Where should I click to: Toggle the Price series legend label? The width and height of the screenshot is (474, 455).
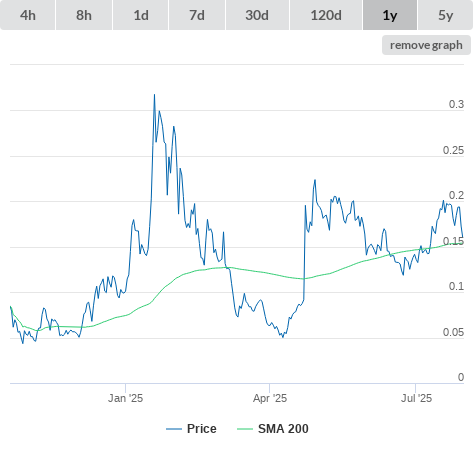(x=202, y=429)
